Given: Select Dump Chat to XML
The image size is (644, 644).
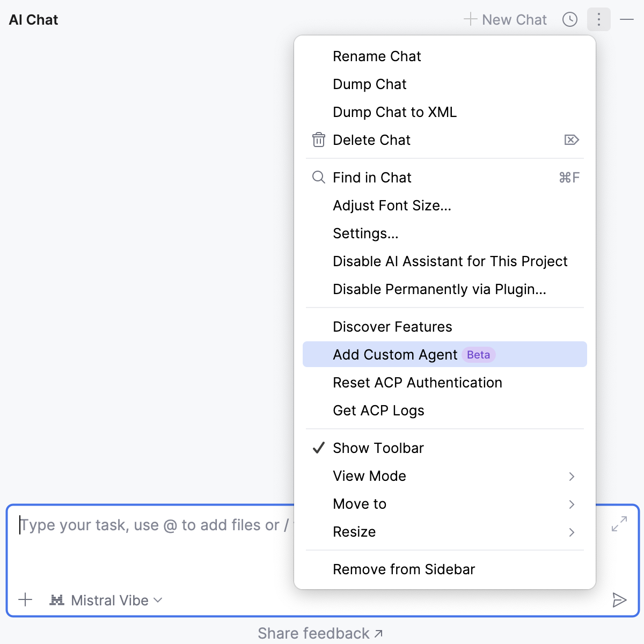Looking at the screenshot, I should (394, 112).
